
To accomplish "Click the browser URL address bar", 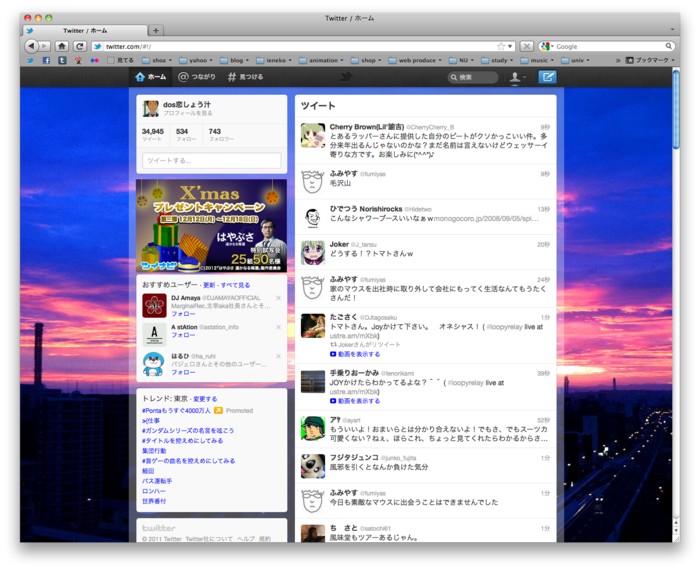I will pyautogui.click(x=299, y=46).
